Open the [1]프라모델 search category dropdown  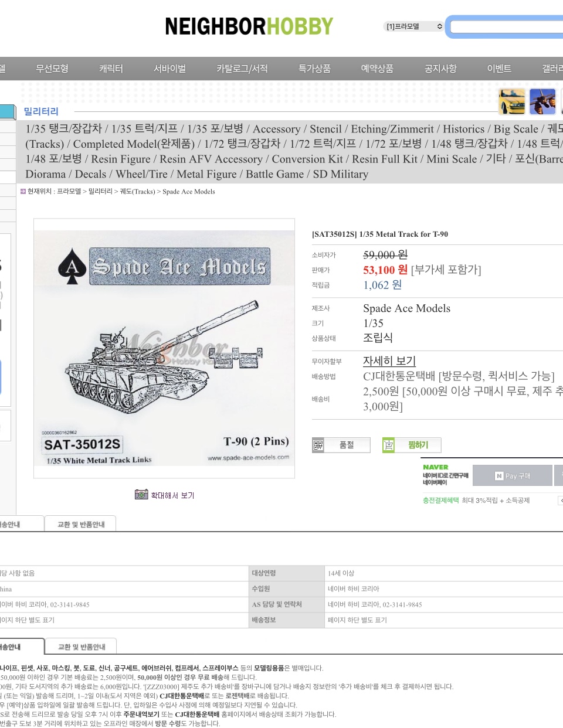(413, 26)
